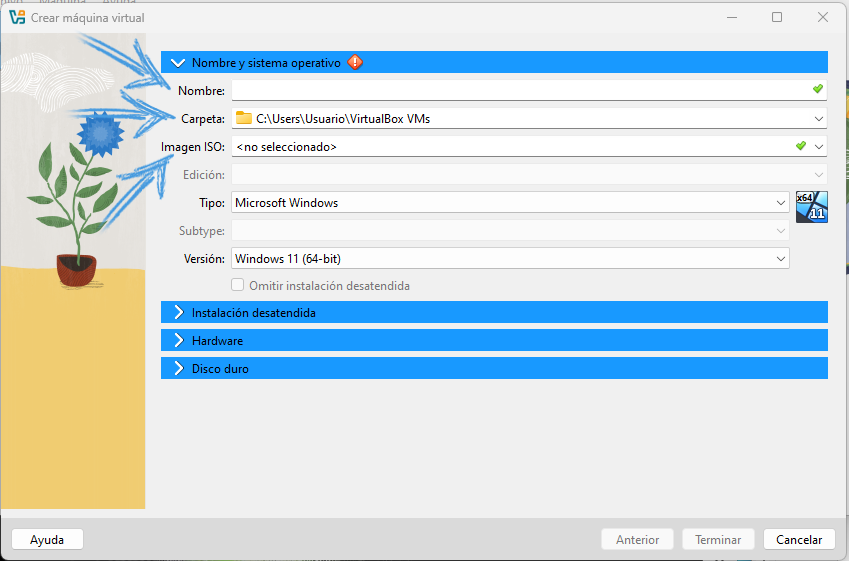Click the chevron icon beside Disco duro

click(178, 369)
